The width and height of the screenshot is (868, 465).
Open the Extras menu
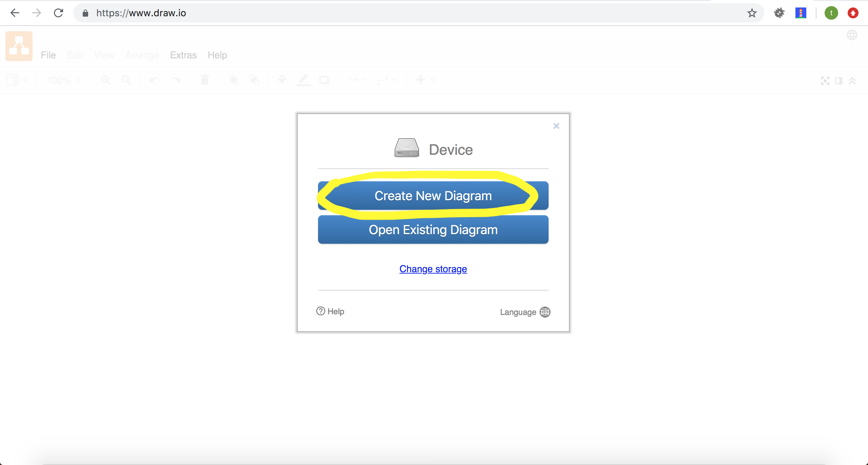[x=183, y=55]
